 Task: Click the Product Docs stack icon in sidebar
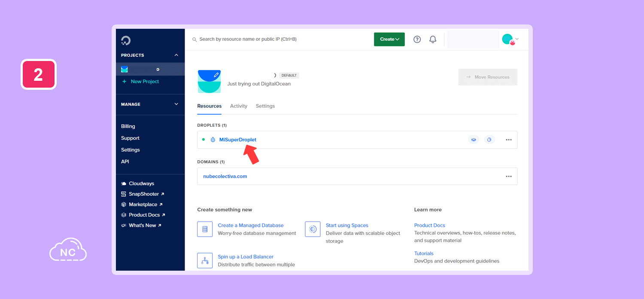pyautogui.click(x=124, y=215)
